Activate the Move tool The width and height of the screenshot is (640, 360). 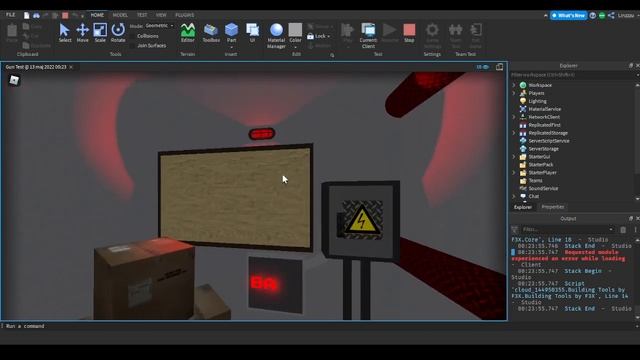[82, 33]
